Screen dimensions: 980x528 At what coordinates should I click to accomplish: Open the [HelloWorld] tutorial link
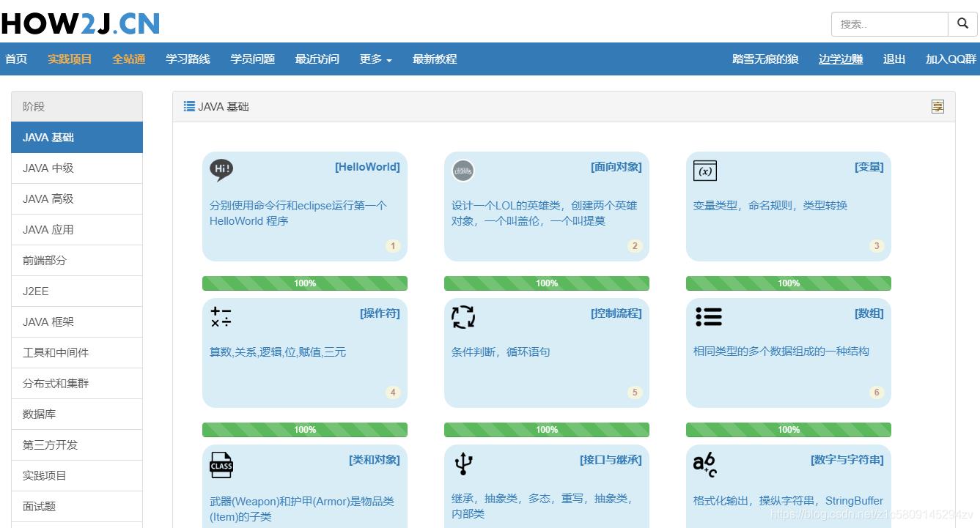tap(367, 167)
